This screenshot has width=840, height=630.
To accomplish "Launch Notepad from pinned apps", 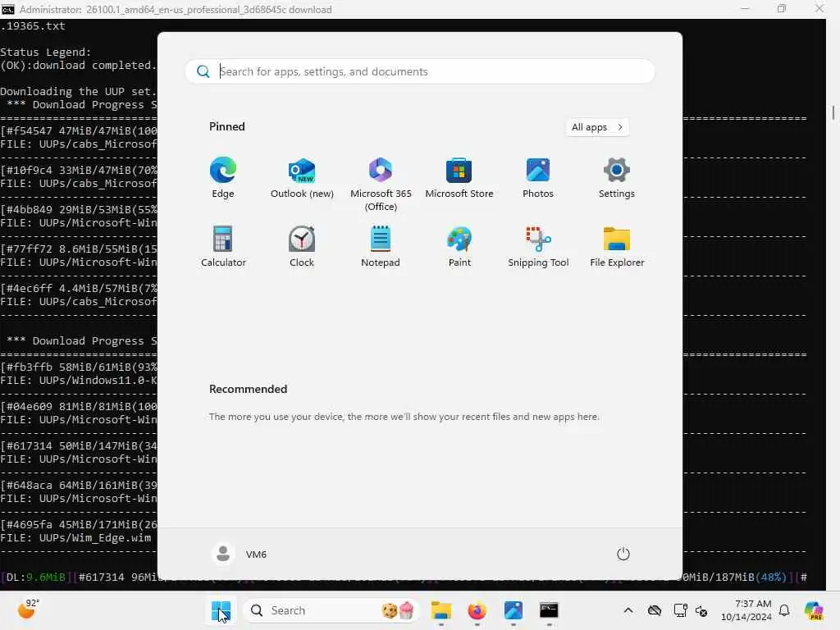I will click(381, 246).
